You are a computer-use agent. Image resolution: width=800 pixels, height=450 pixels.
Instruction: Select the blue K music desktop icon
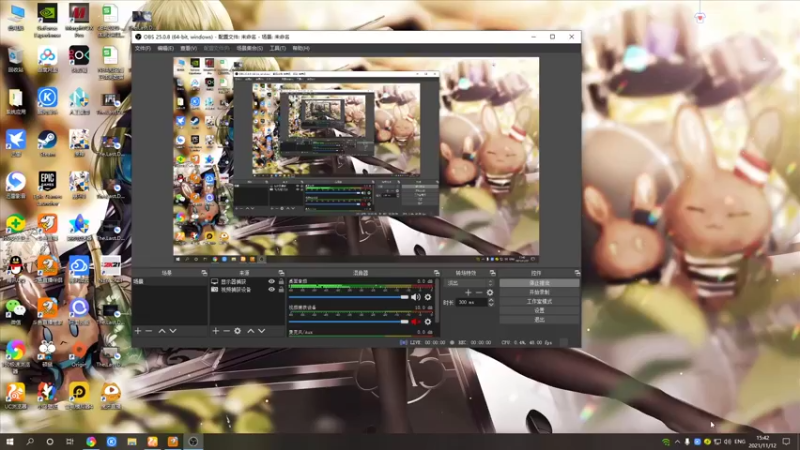click(x=47, y=101)
